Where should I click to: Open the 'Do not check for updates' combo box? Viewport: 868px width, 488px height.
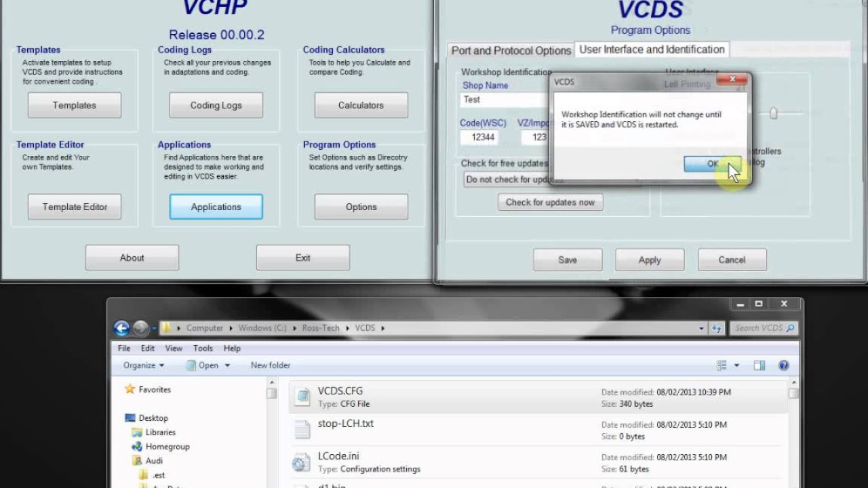click(552, 180)
